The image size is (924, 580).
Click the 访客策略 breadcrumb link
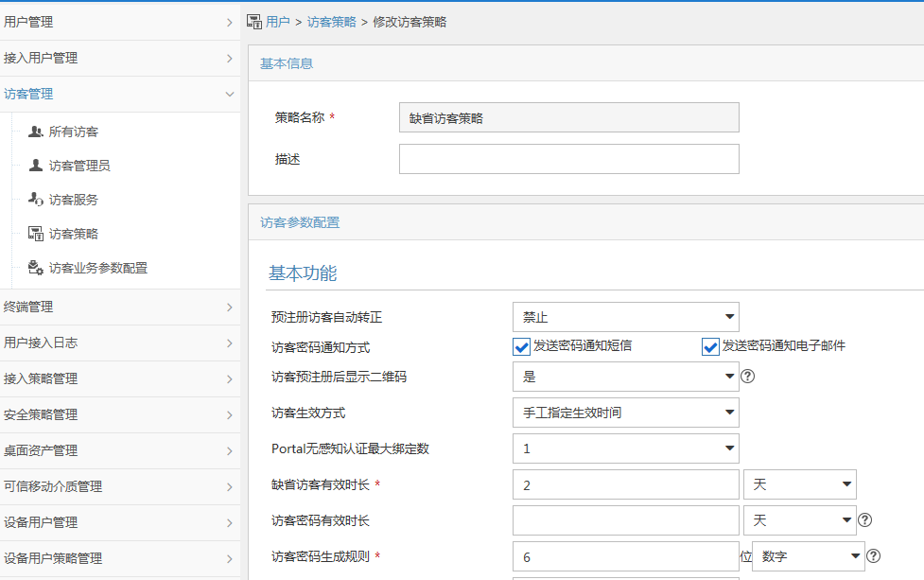[x=332, y=22]
